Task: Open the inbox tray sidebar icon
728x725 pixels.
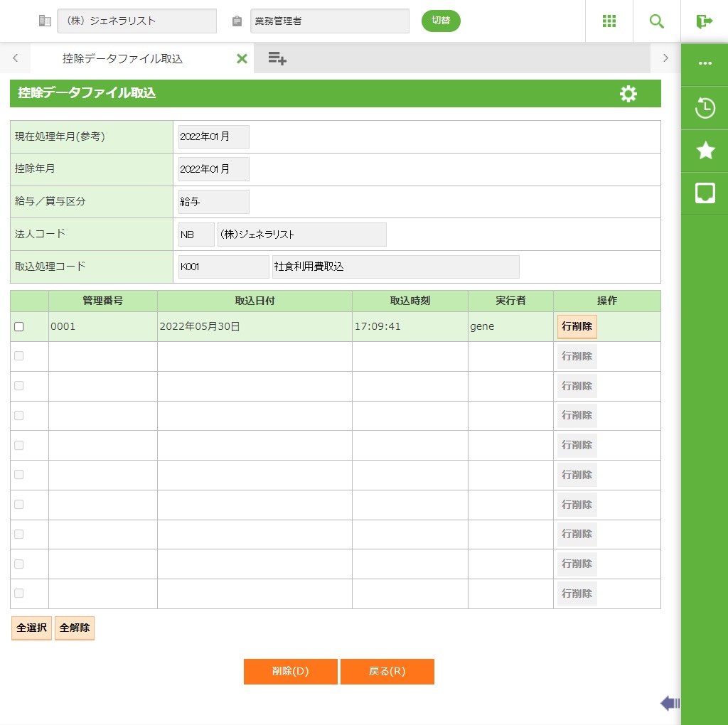Action: click(x=705, y=193)
